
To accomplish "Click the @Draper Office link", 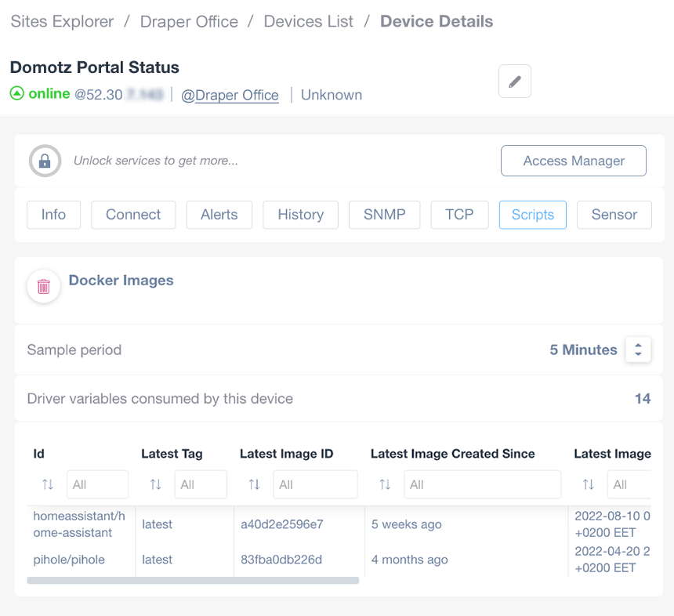I will coord(230,95).
